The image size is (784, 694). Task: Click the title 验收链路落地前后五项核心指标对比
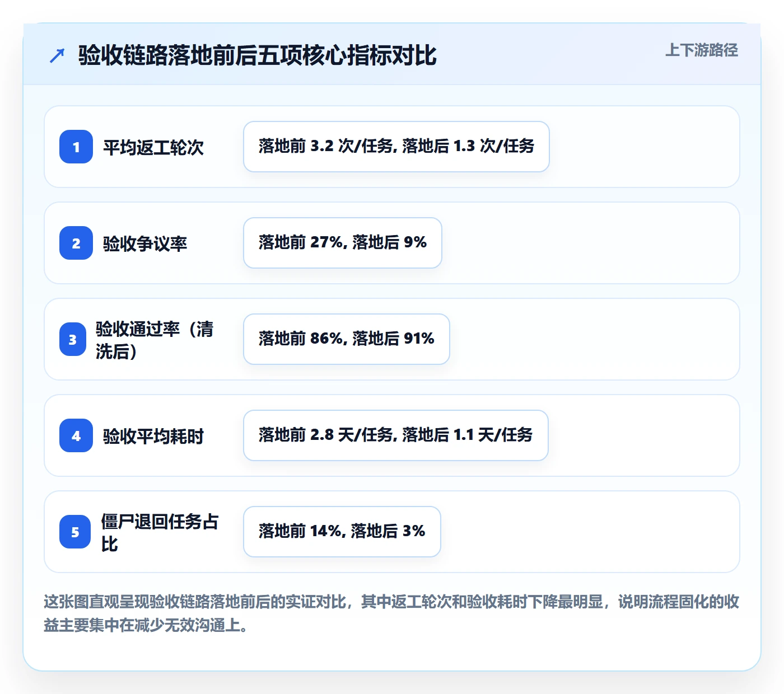(x=258, y=55)
